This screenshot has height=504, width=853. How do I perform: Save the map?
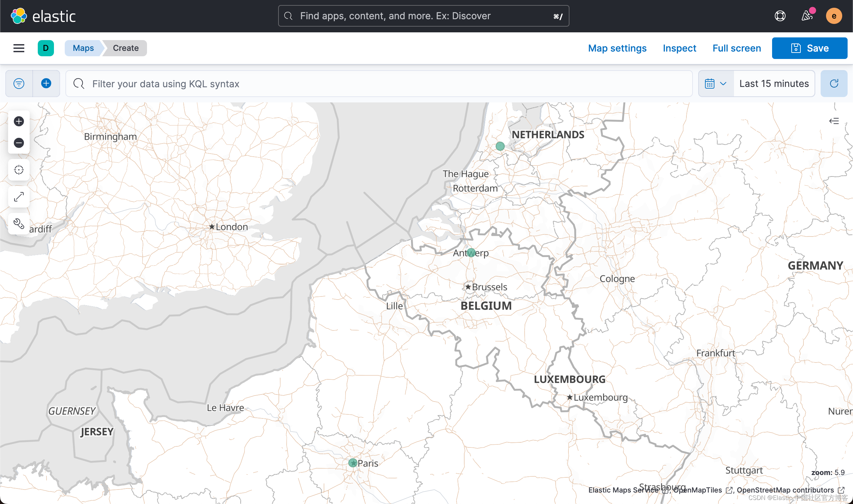pos(810,48)
